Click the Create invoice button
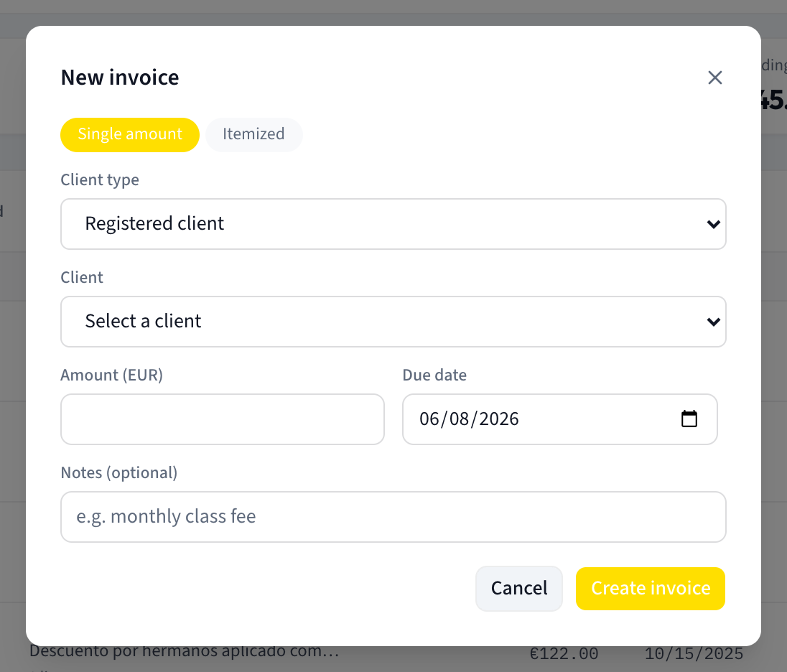Viewport: 787px width, 672px height. [x=651, y=589]
